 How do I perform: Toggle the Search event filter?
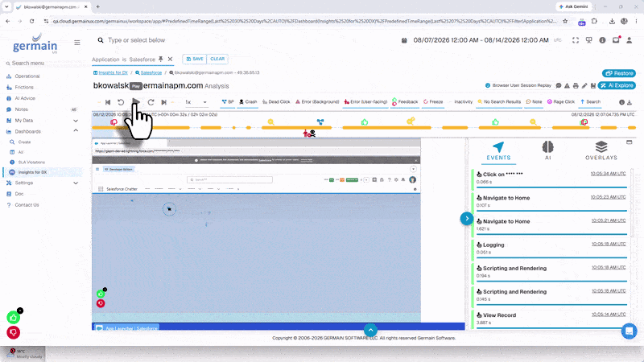tap(590, 102)
